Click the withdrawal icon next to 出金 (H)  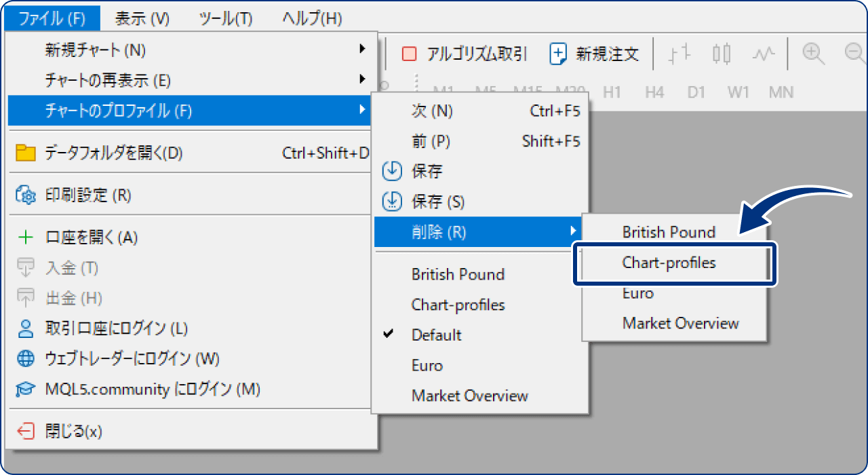26,298
